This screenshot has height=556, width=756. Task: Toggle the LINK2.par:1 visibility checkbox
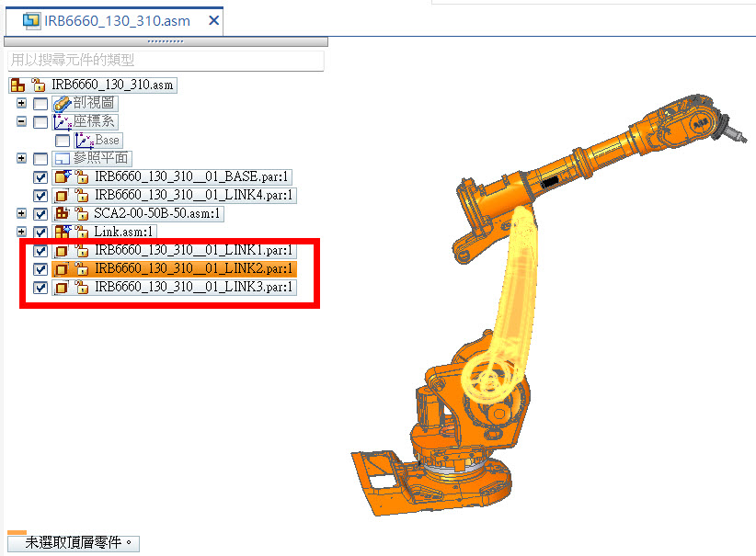pos(40,269)
